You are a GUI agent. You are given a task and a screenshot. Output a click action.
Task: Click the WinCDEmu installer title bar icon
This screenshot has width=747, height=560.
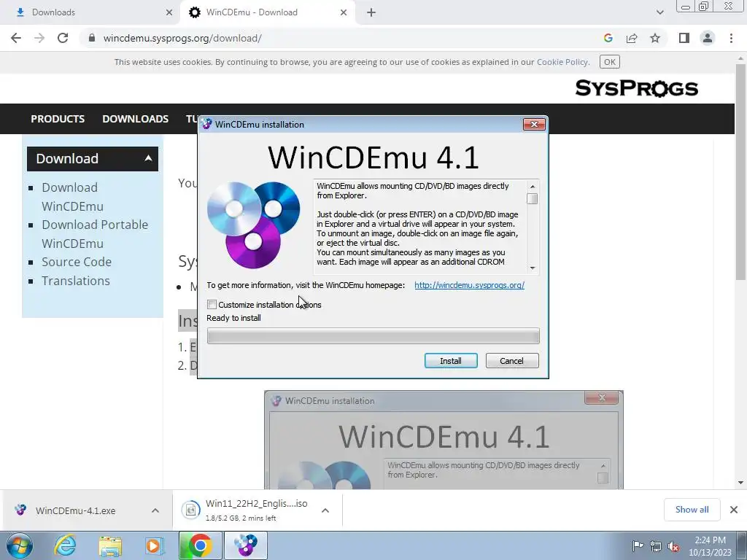coord(206,124)
